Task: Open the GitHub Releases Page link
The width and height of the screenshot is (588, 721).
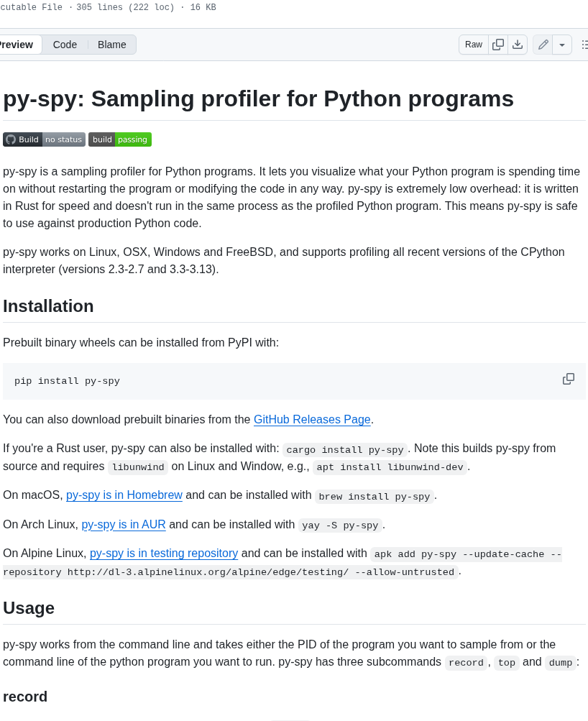Action: pyautogui.click(x=311, y=419)
